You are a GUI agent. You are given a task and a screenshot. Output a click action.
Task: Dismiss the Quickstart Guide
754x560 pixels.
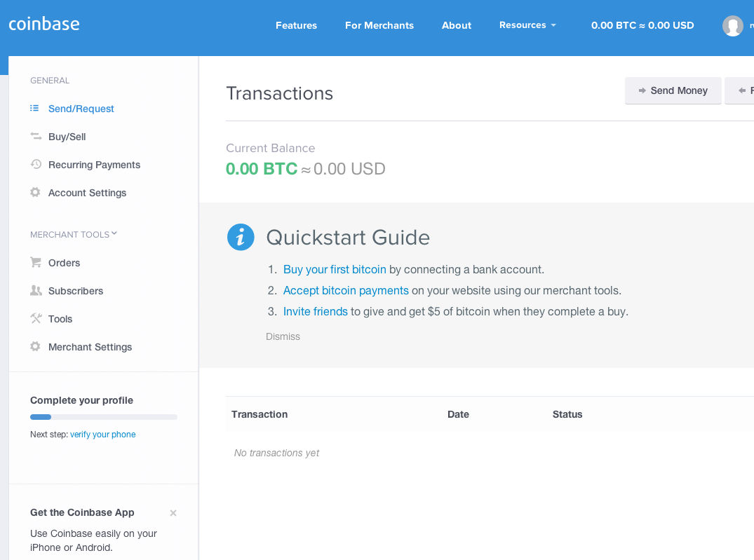283,336
